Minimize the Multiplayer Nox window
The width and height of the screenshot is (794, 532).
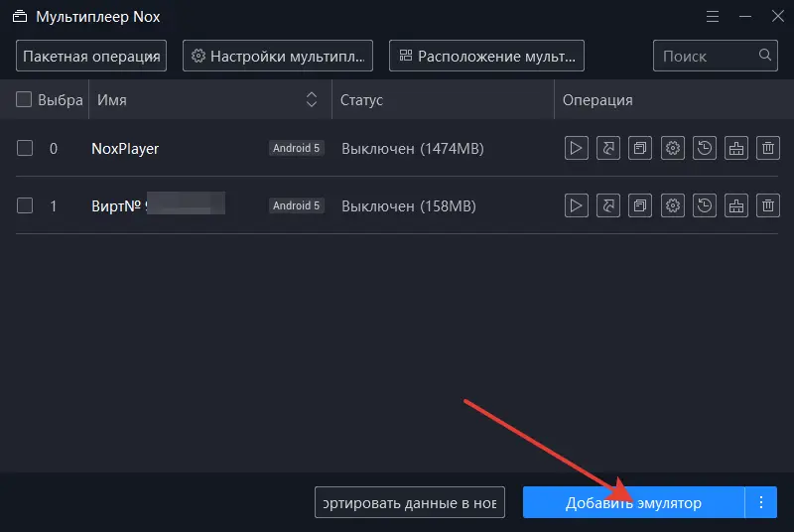click(x=745, y=16)
